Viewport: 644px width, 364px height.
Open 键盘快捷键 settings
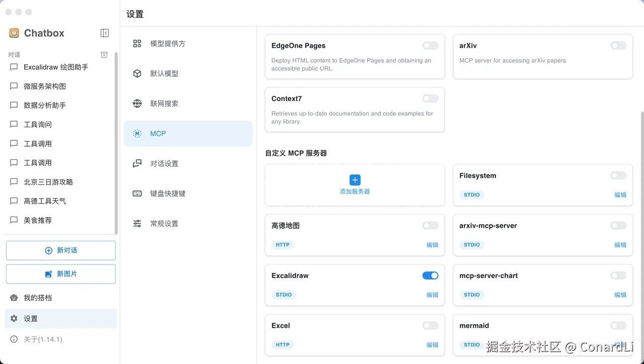(188, 194)
